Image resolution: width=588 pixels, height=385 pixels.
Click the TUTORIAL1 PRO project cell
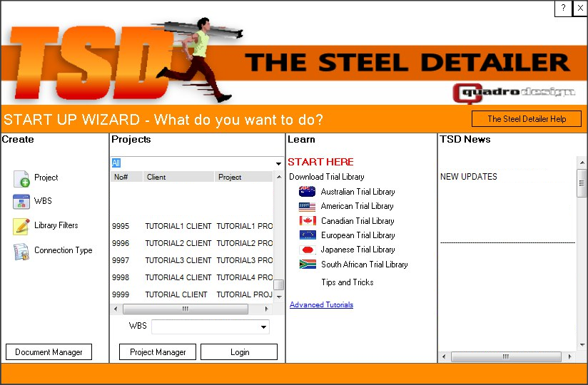point(245,226)
